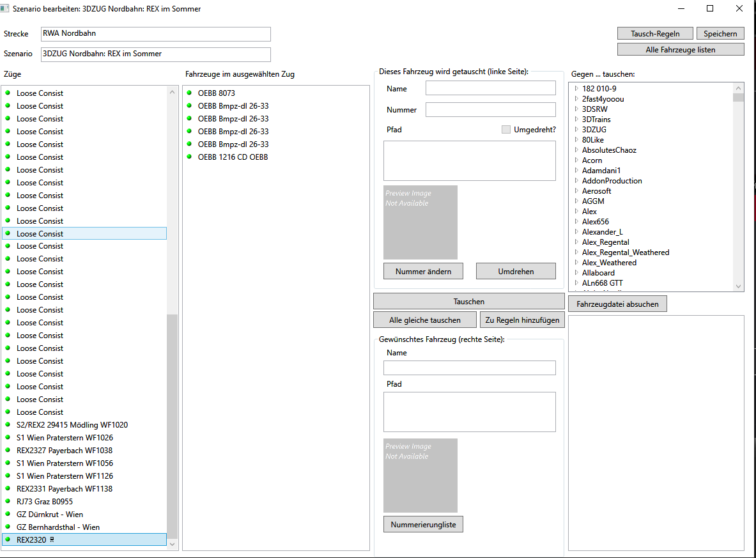The width and height of the screenshot is (756, 558).
Task: Click scroll down arrow in Züge list
Action: pos(172,544)
